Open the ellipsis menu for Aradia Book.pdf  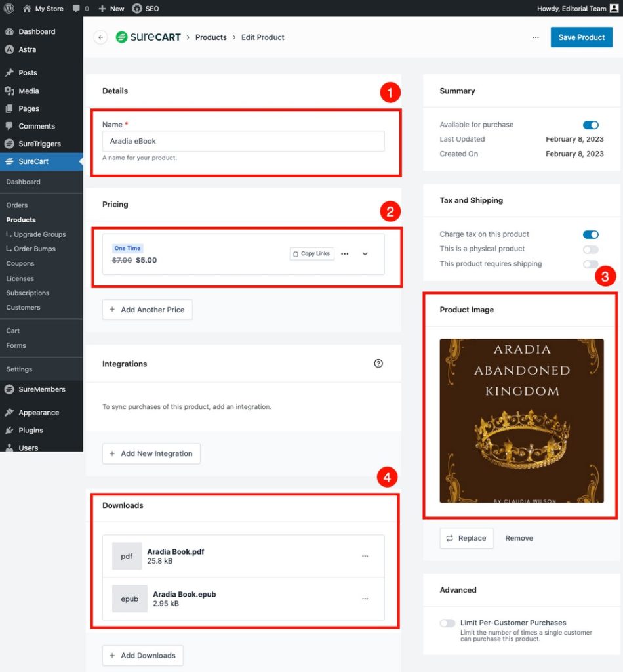click(x=365, y=556)
